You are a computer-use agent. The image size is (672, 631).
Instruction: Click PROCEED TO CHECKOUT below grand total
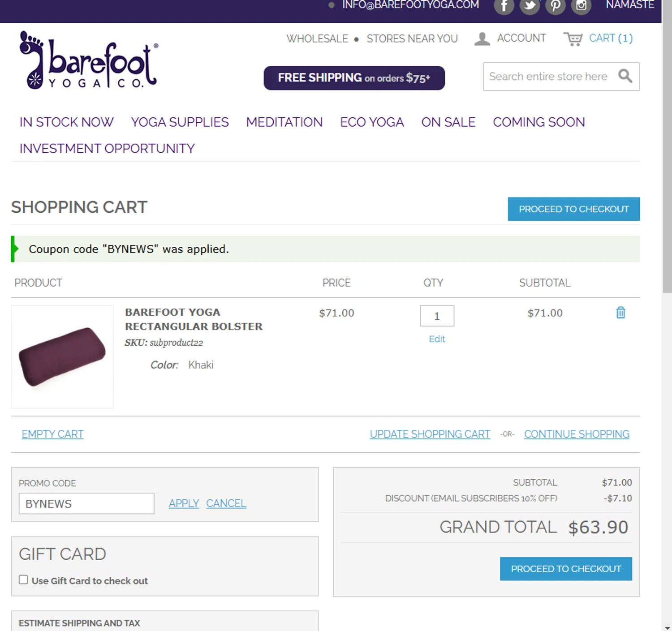pos(566,569)
